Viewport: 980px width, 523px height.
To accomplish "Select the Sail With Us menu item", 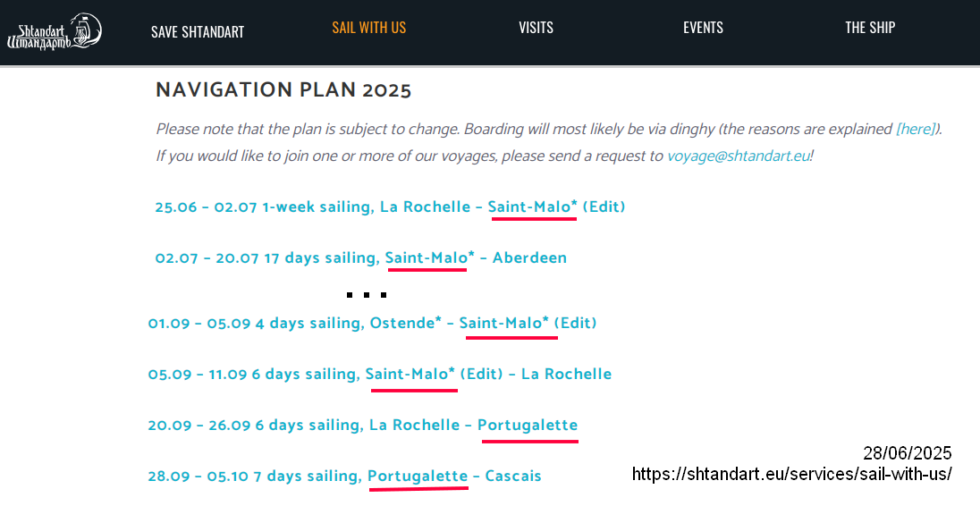I will (x=368, y=28).
